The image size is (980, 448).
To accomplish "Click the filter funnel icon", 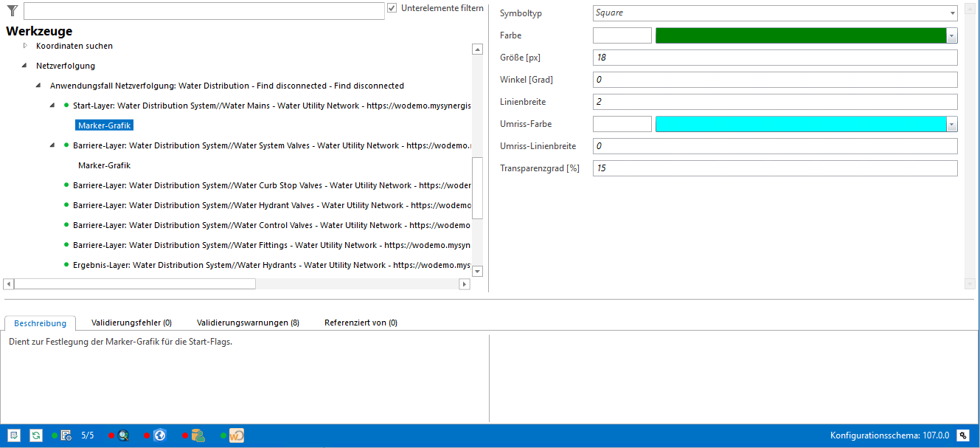I will [13, 10].
